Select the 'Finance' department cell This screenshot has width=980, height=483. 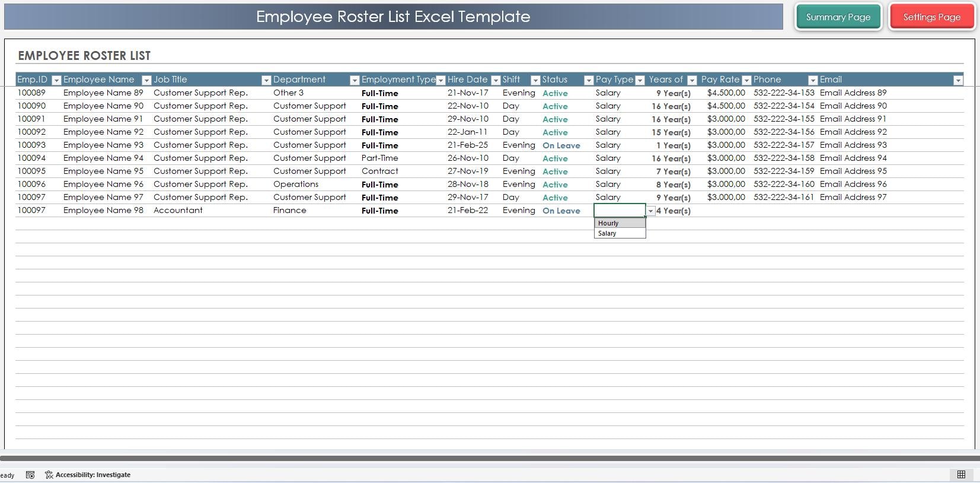click(290, 210)
